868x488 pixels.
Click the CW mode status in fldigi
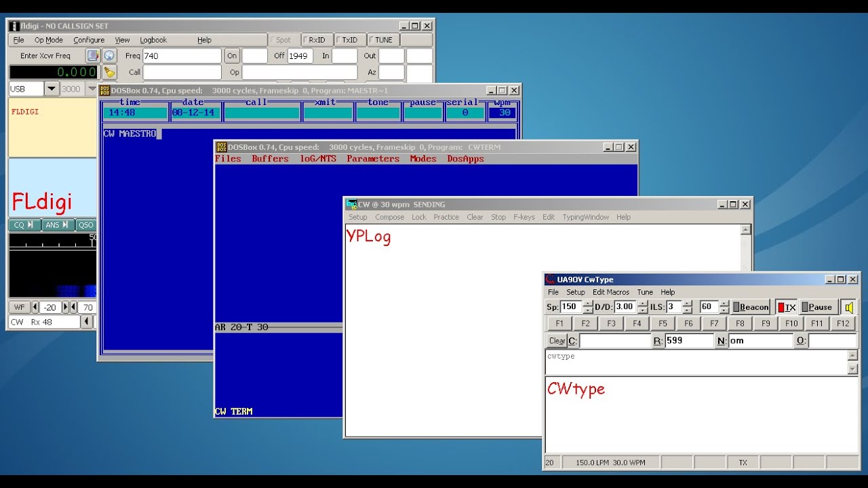pos(18,322)
